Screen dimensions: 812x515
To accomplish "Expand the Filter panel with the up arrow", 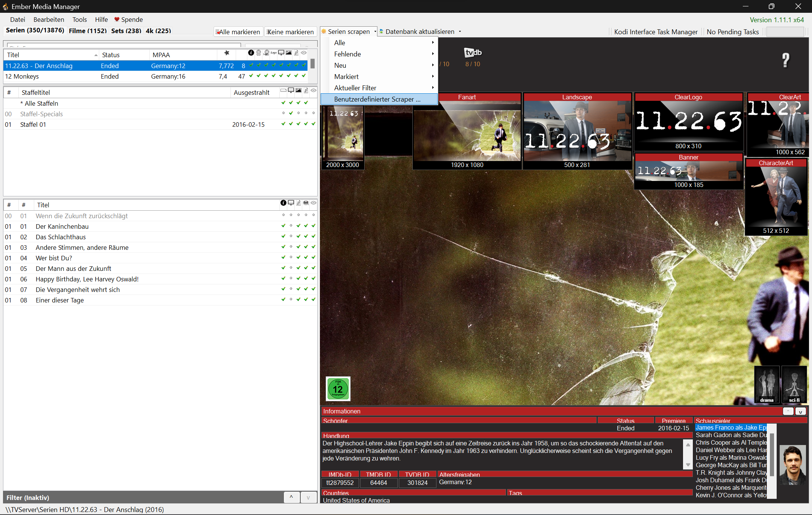I will tap(291, 497).
